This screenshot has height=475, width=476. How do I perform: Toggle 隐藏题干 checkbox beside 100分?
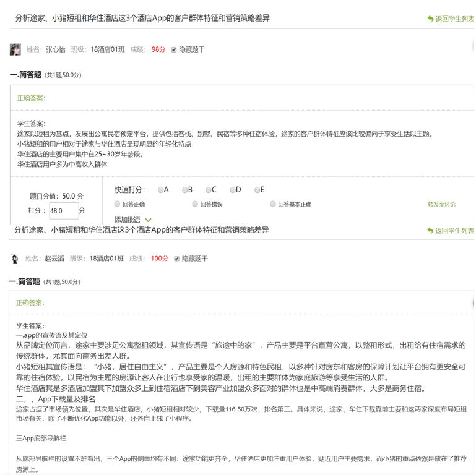point(176,259)
